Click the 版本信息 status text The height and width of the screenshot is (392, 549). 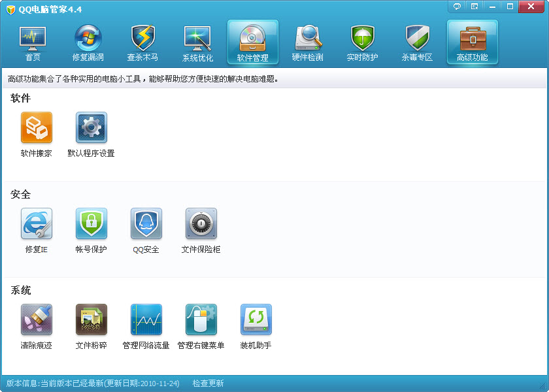click(x=93, y=384)
